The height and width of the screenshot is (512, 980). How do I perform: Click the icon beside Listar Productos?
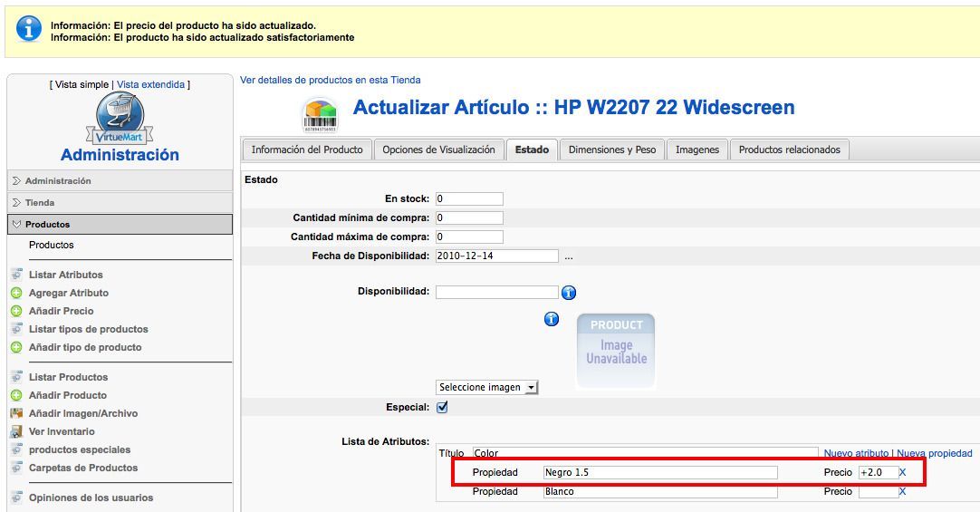[x=17, y=377]
